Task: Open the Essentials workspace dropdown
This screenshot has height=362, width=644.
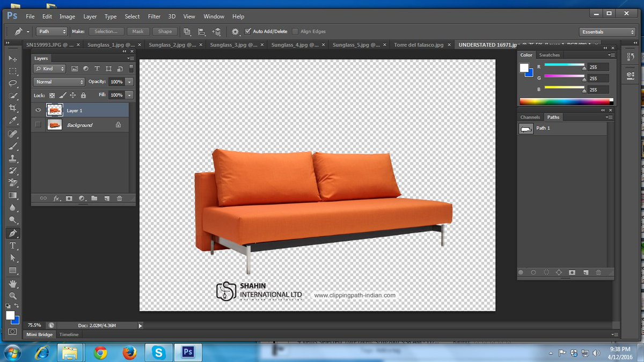Action: [608, 32]
